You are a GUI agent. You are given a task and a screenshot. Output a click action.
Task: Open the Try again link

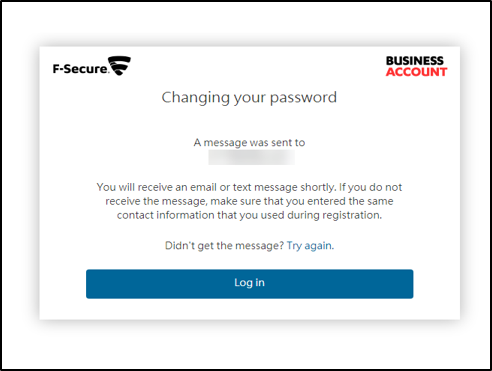(310, 246)
